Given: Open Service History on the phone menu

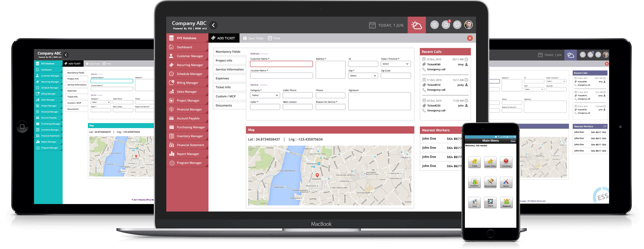Looking at the screenshot, I should tap(491, 182).
